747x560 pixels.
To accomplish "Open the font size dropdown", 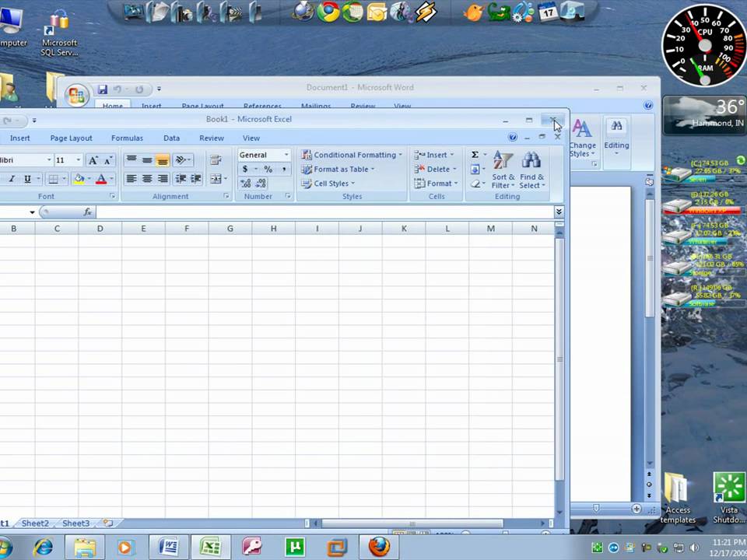I will click(79, 160).
